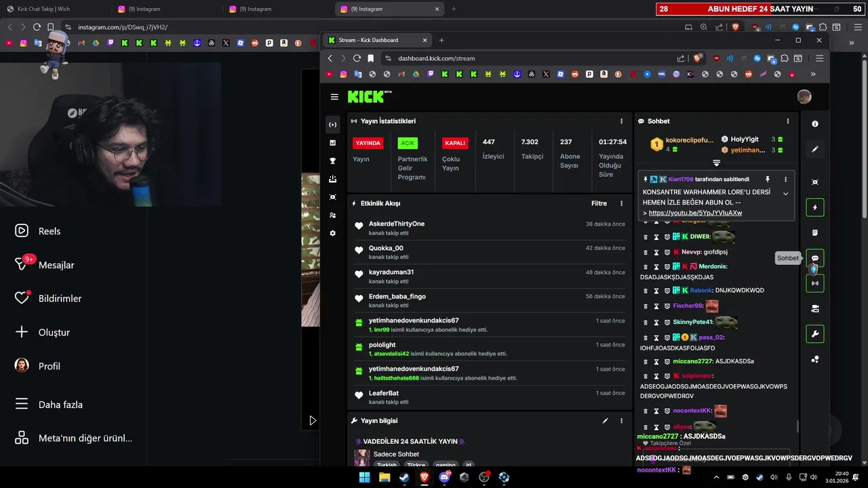
Task: Open the gear settings icon in Kick sidebar
Action: point(332,233)
